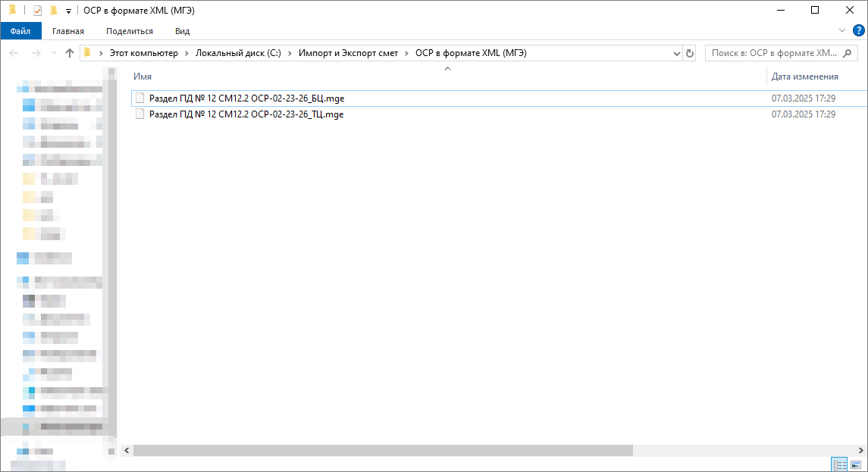Navigate to Локальный диск (C:) in breadcrumb
Image resolution: width=868 pixels, height=472 pixels.
coord(238,53)
